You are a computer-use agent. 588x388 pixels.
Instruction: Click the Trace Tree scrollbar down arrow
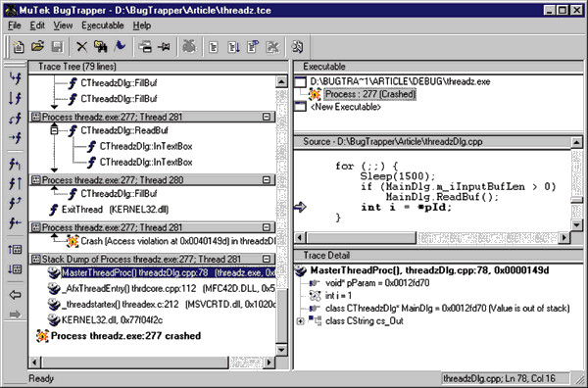[x=281, y=350]
